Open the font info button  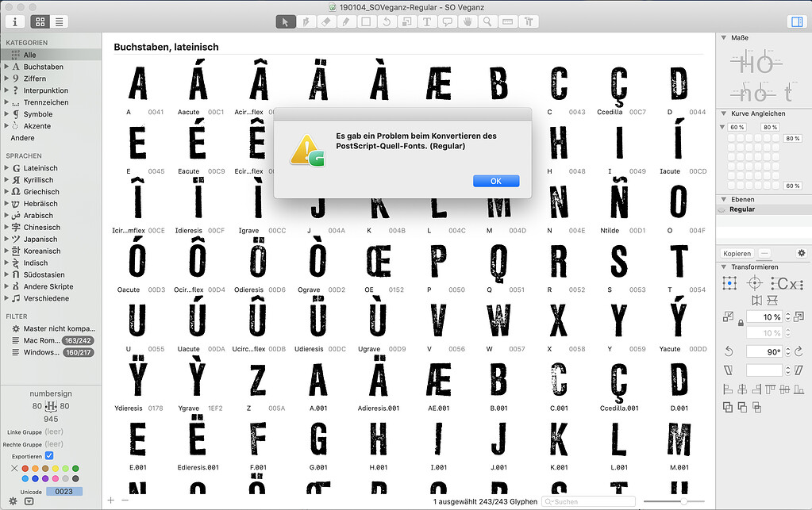click(x=15, y=21)
